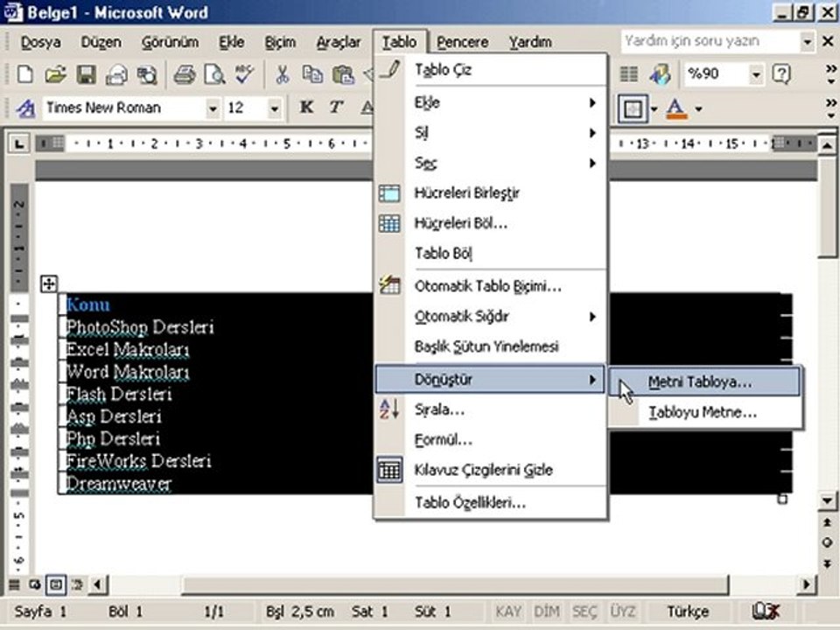Open the Biçim menu

[x=280, y=42]
